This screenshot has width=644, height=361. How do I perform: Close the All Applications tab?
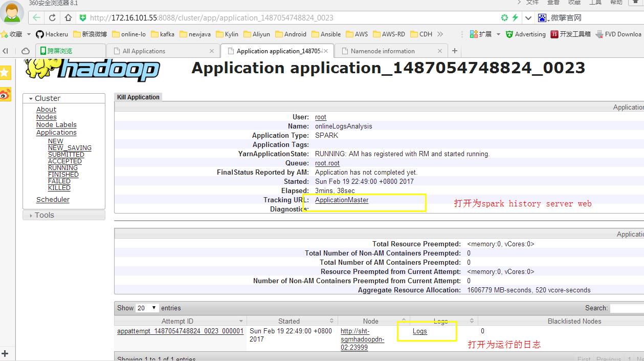(212, 51)
